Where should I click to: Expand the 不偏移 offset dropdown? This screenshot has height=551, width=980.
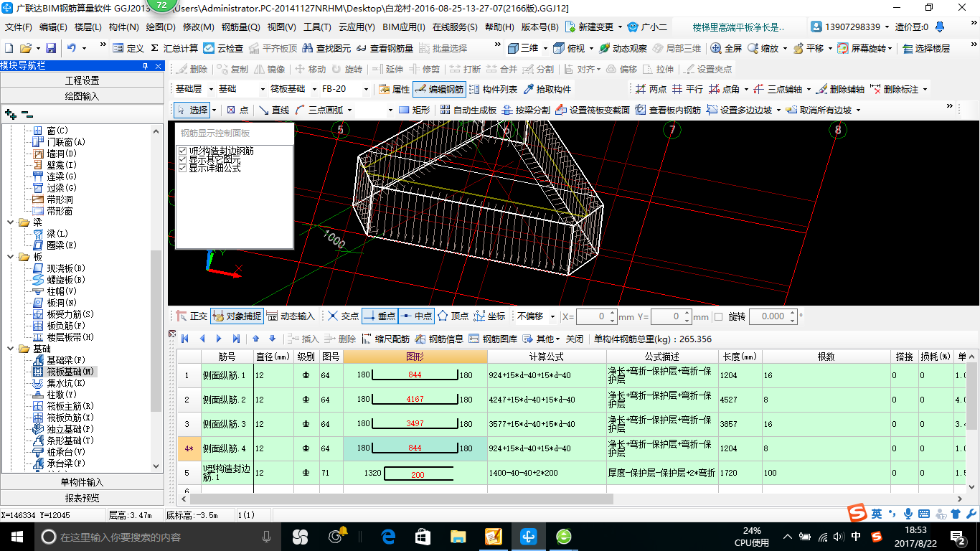pyautogui.click(x=552, y=316)
